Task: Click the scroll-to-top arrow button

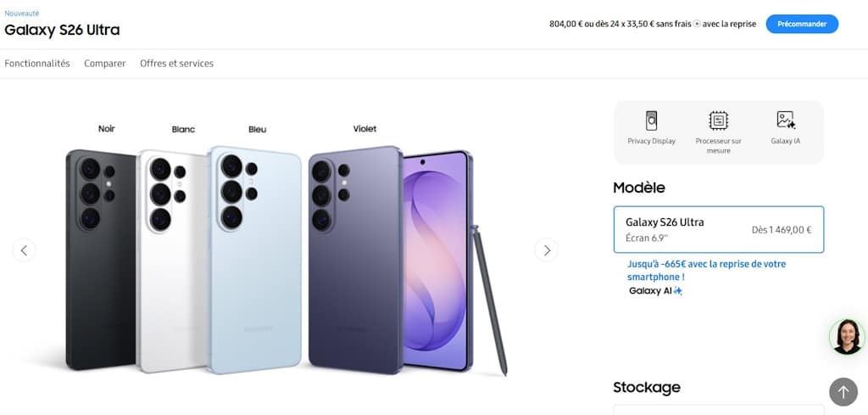Action: [843, 391]
